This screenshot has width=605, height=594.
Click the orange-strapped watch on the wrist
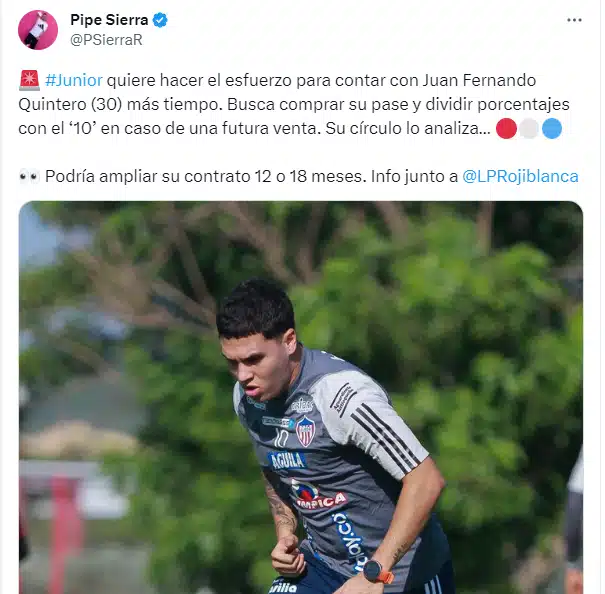pyautogui.click(x=378, y=572)
